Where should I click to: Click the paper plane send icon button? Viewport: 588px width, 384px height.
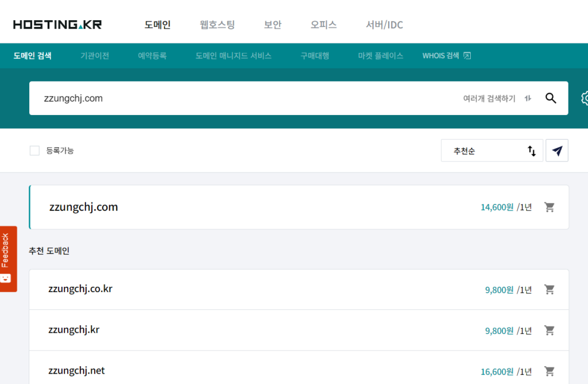[x=557, y=151]
